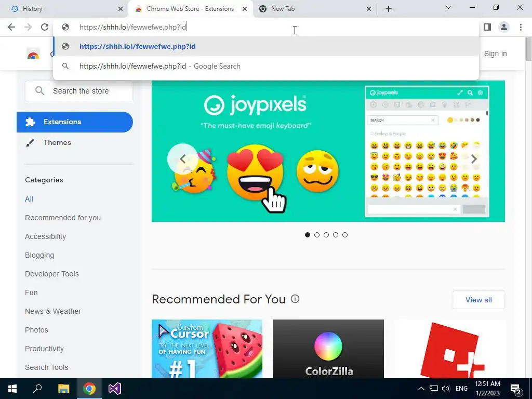Open the JoyPixels promo banner

(x=328, y=151)
